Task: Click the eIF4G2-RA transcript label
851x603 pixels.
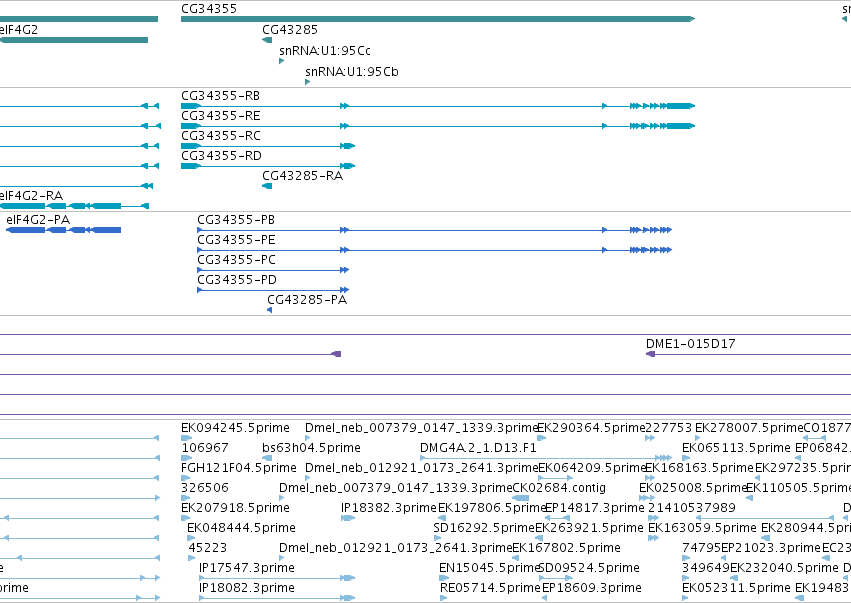Action: [31, 196]
